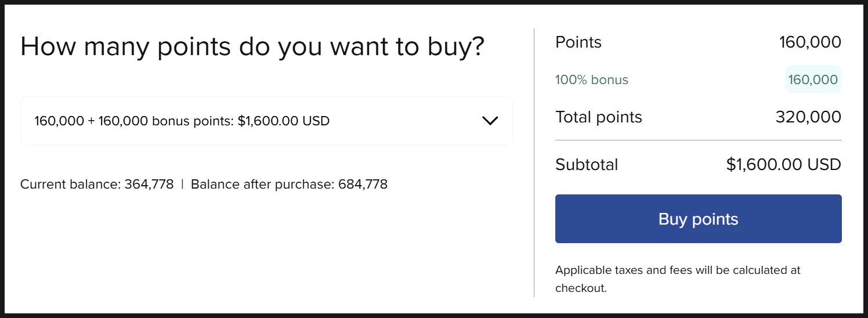This screenshot has width=868, height=318.
Task: Click the applicable taxes and fees note
Action: (x=678, y=279)
